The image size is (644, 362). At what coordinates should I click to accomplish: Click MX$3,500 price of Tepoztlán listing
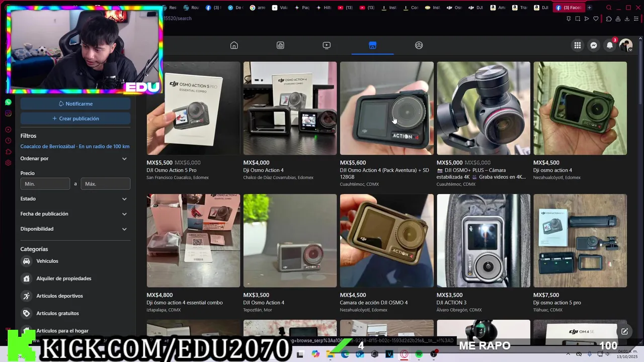256,295
